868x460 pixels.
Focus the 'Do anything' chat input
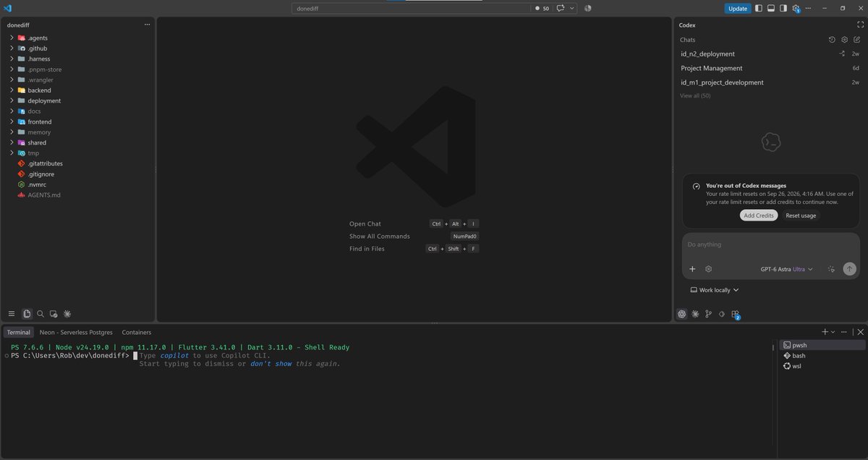click(x=770, y=244)
